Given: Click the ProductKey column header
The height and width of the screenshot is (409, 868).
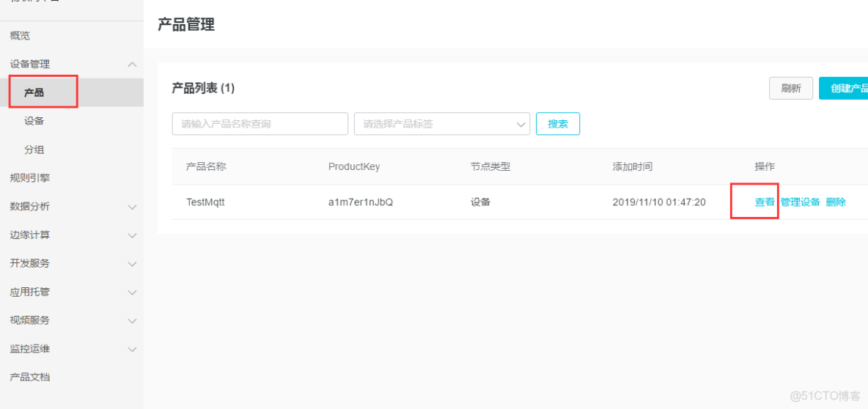Looking at the screenshot, I should pyautogui.click(x=354, y=166).
